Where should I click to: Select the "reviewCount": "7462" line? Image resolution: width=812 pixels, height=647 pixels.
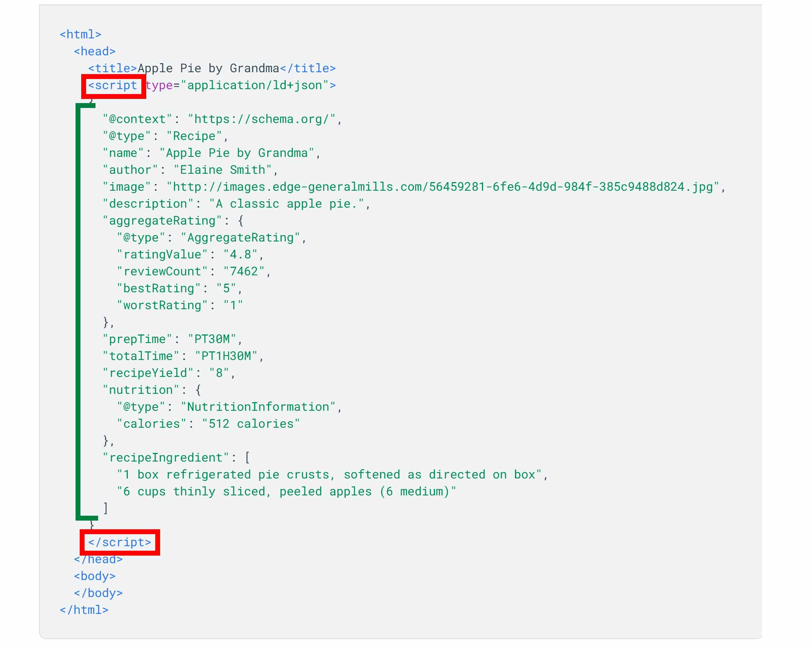194,272
